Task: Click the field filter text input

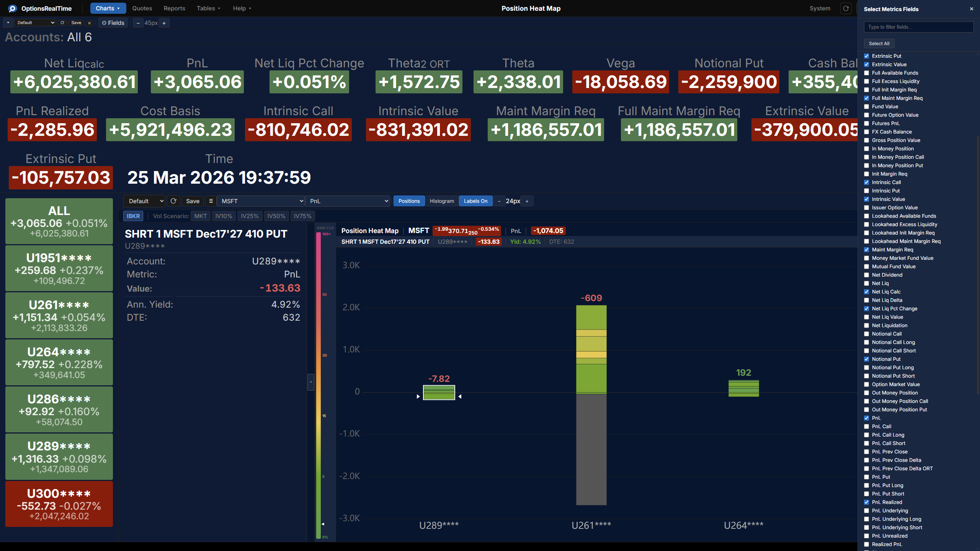Action: point(919,27)
